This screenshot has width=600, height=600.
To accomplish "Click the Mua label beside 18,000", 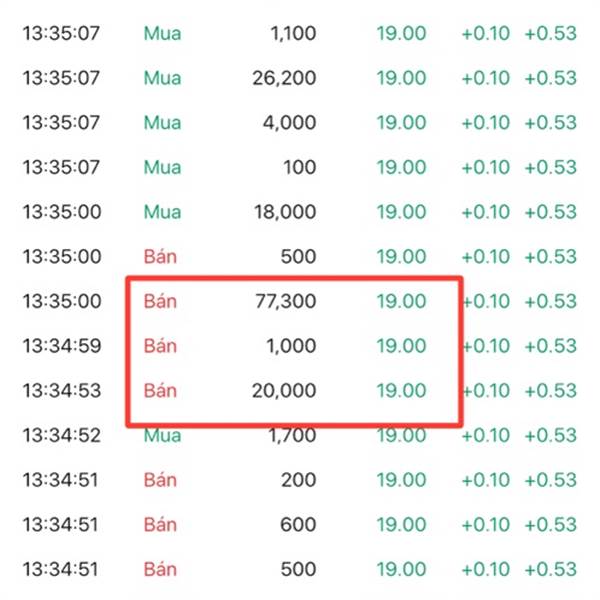I will [x=162, y=212].
